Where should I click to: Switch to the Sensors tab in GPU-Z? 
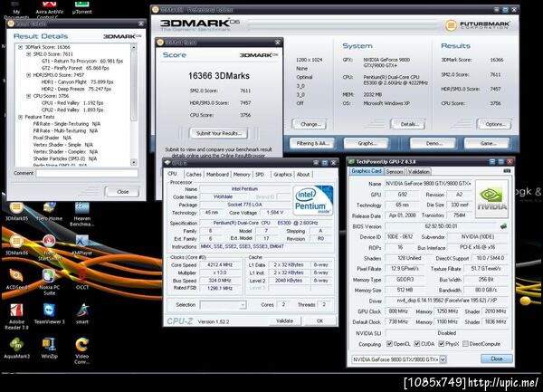pos(395,171)
